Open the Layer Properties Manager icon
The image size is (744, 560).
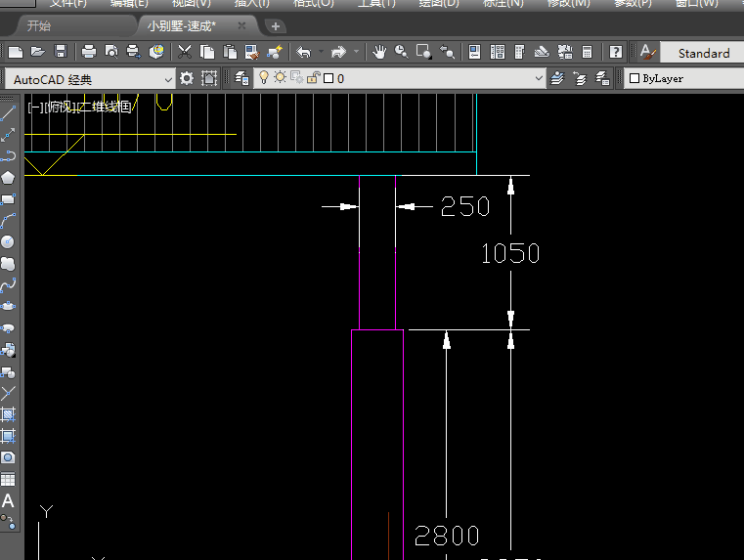[242, 78]
